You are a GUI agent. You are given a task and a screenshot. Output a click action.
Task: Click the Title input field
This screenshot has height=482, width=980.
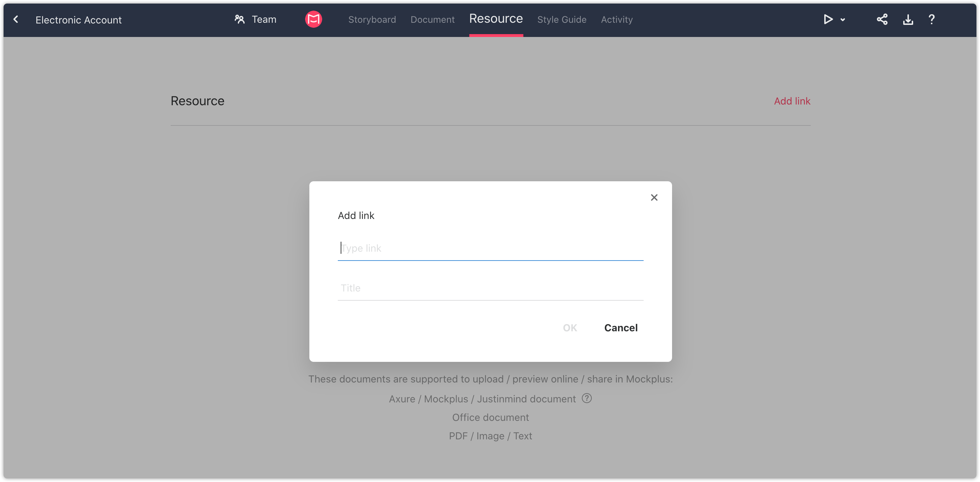pyautogui.click(x=490, y=288)
